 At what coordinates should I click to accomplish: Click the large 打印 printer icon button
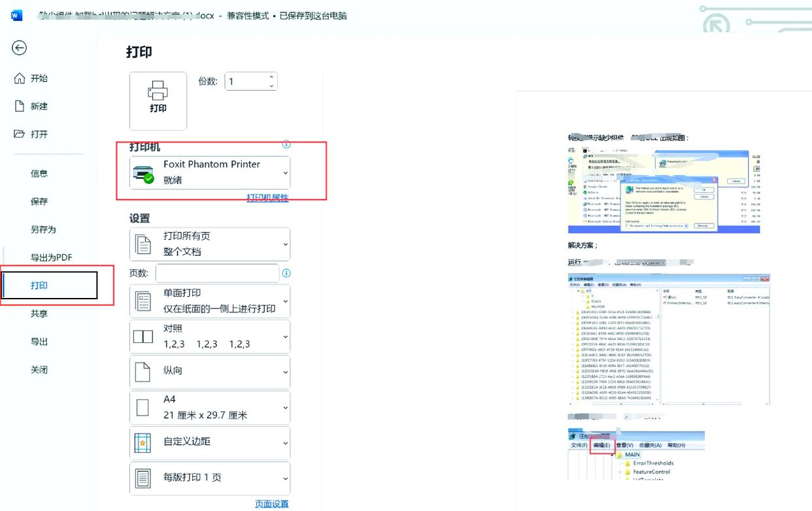click(x=158, y=100)
